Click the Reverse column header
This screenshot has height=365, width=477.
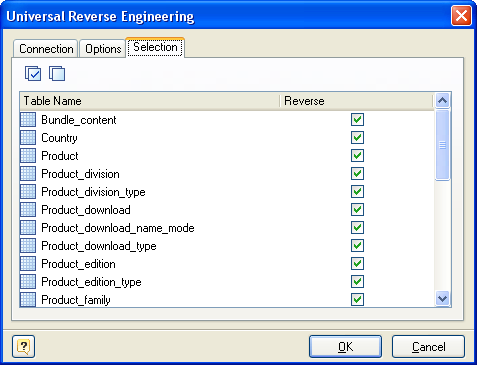click(356, 101)
